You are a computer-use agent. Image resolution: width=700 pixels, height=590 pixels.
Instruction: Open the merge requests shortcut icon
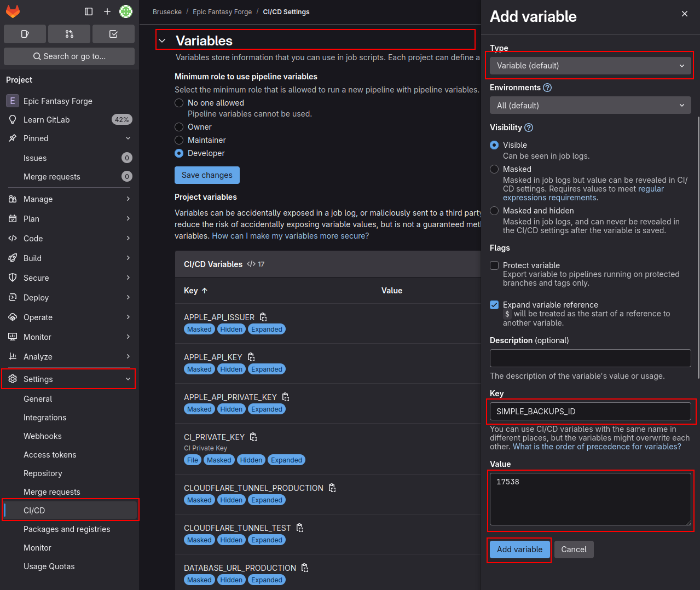coord(69,34)
